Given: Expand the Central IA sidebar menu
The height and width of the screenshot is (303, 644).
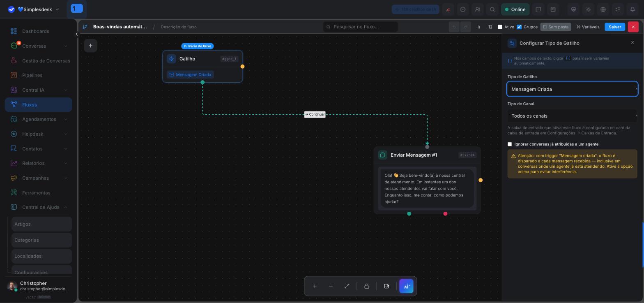Looking at the screenshot, I should [x=66, y=90].
